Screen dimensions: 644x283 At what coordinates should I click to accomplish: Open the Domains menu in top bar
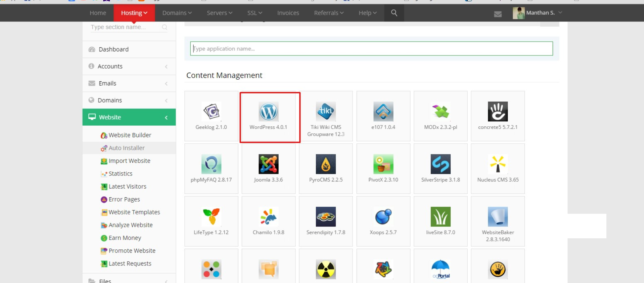pyautogui.click(x=177, y=13)
